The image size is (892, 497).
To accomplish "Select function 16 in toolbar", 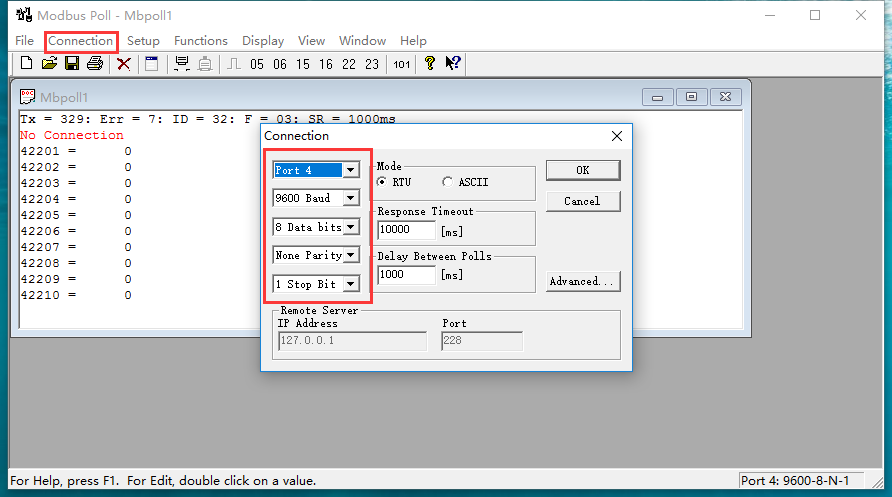I will (326, 64).
